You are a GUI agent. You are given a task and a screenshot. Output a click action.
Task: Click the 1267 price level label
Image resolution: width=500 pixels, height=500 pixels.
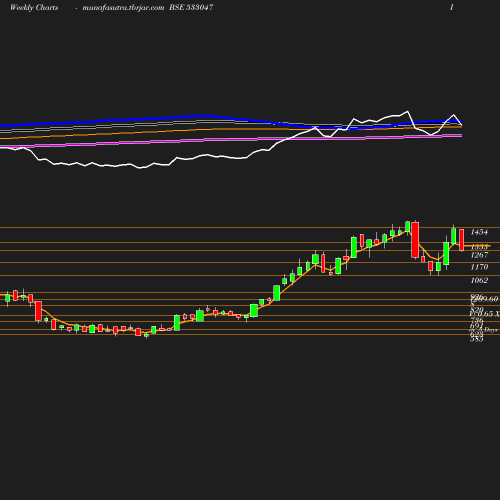[479, 255]
